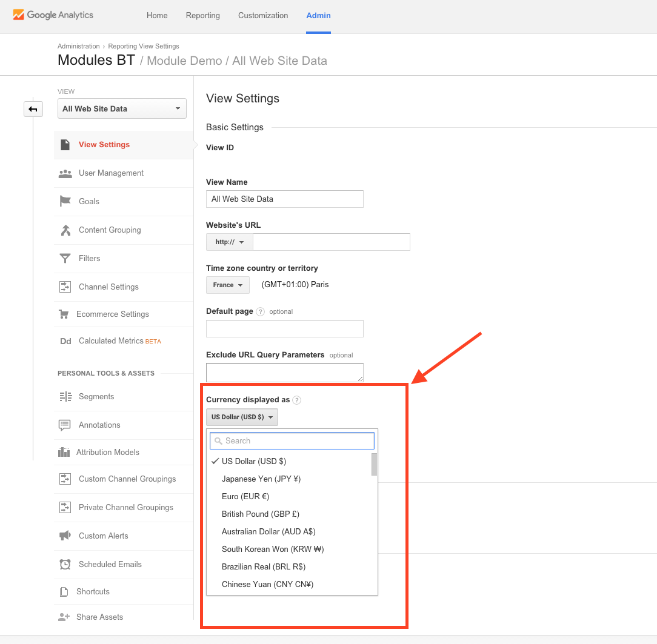
Task: Go to the Home tab
Action: tap(157, 16)
